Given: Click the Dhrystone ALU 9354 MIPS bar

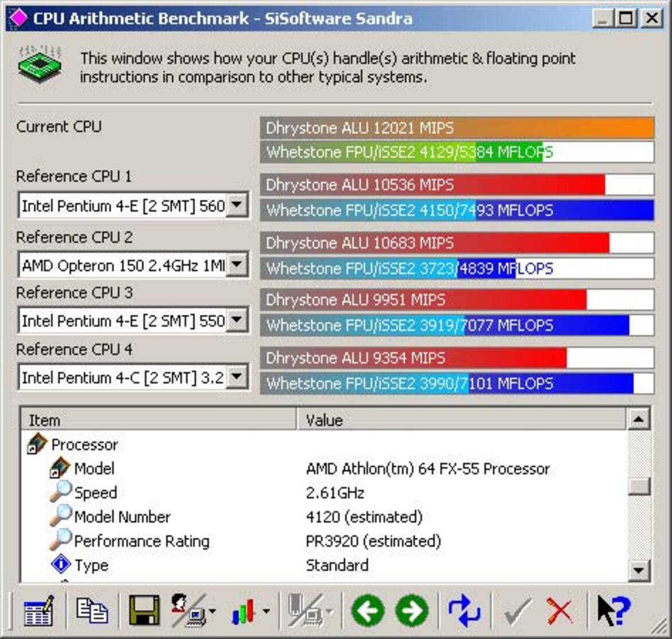Looking at the screenshot, I should (457, 358).
